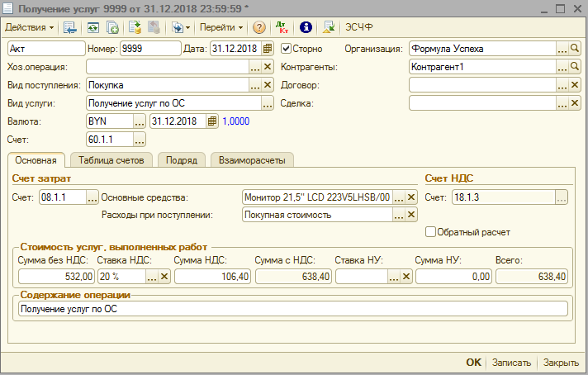Open the Дт/Кт postings icon
This screenshot has width=588, height=375.
tap(282, 27)
